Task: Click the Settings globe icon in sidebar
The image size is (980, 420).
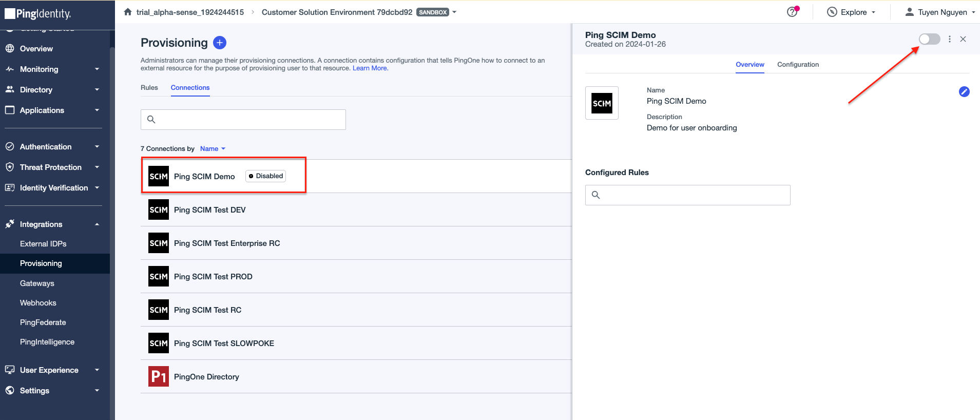Action: tap(10, 390)
